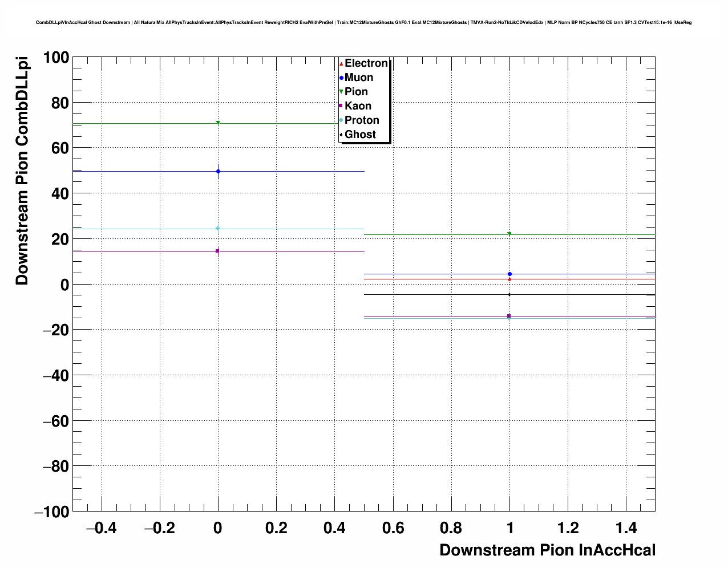This screenshot has height=568, width=728.
Task: Select the x-axis title "Downstream Pion InAccHcal"
Action: click(547, 550)
